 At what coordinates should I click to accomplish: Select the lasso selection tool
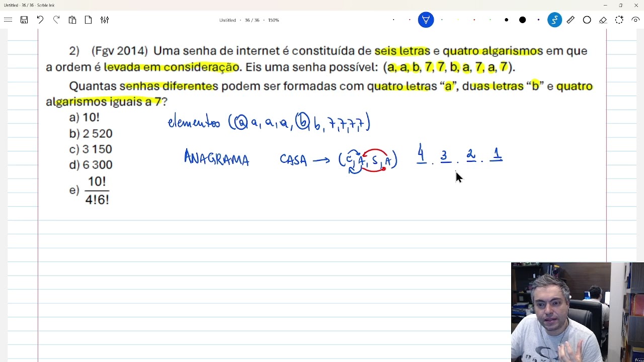[x=619, y=20]
